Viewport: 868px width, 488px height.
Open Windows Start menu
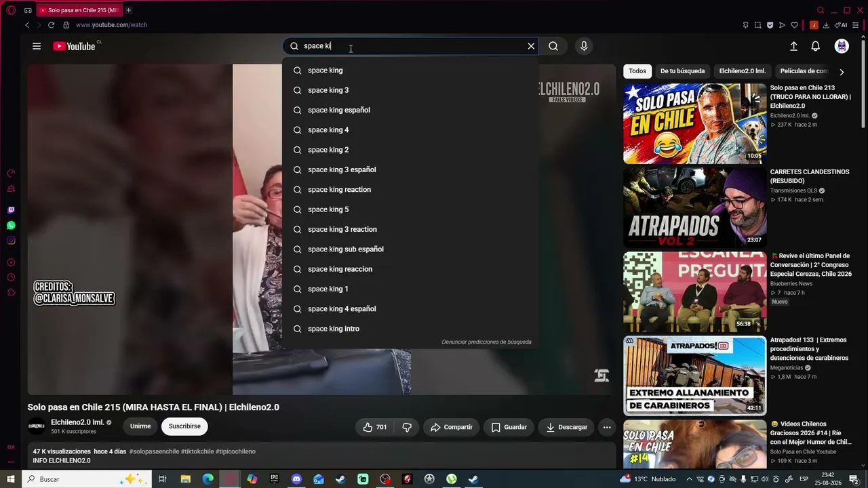click(11, 479)
